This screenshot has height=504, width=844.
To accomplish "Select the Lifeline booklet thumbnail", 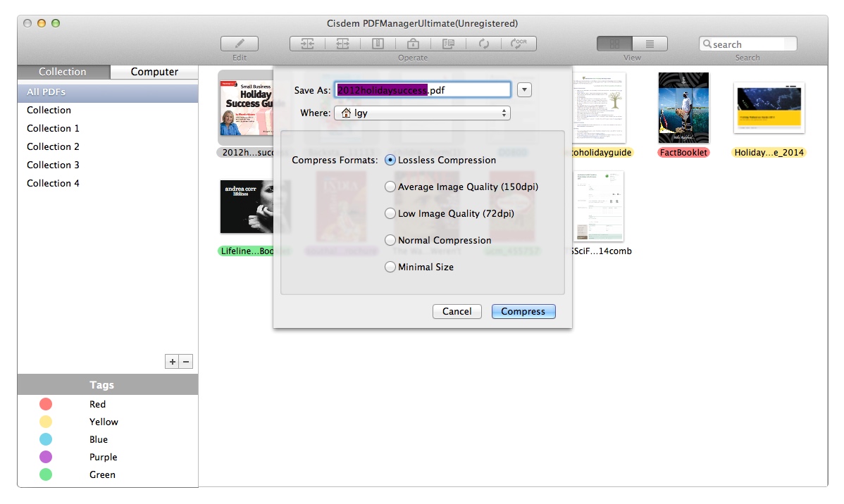I will [x=247, y=206].
